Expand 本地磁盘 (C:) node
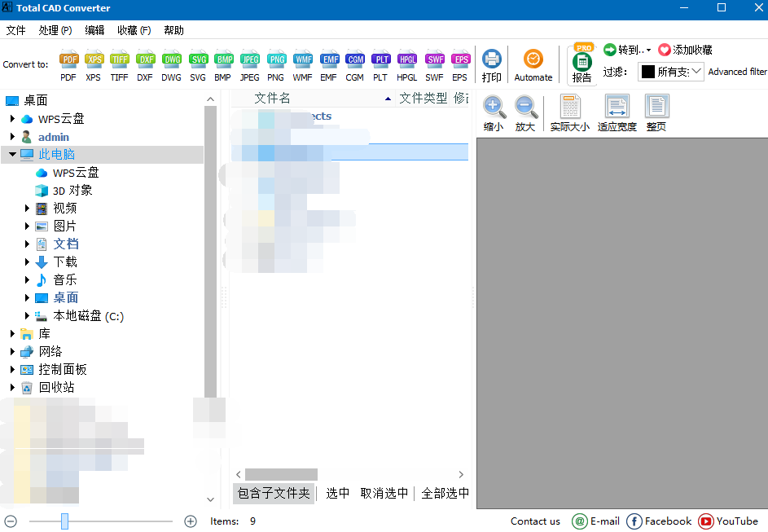The image size is (768, 532). 27,316
